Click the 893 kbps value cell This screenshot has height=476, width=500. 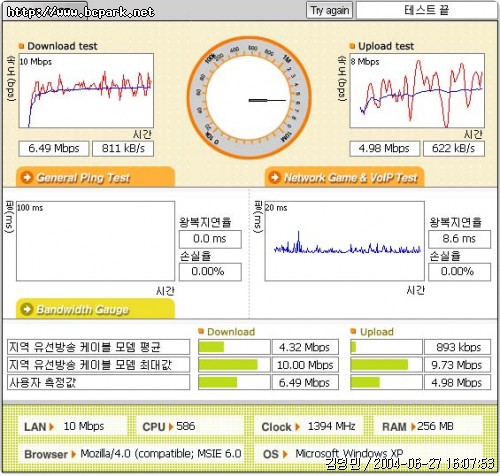[457, 347]
